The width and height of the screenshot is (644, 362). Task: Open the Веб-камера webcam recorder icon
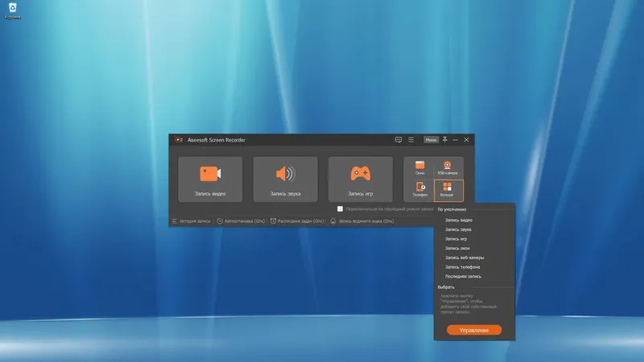(x=448, y=168)
